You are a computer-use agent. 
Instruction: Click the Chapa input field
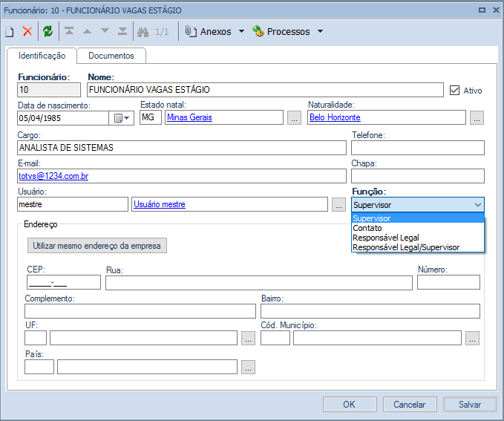coord(418,176)
